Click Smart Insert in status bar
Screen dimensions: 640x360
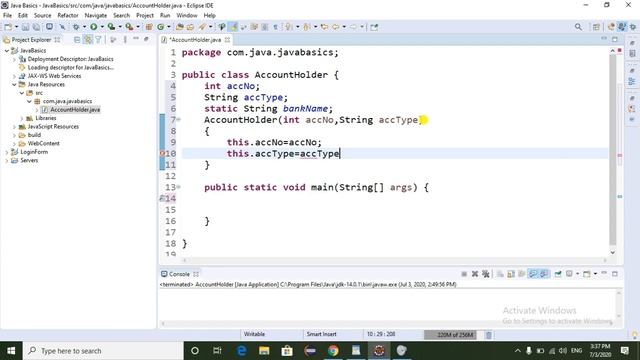321,334
